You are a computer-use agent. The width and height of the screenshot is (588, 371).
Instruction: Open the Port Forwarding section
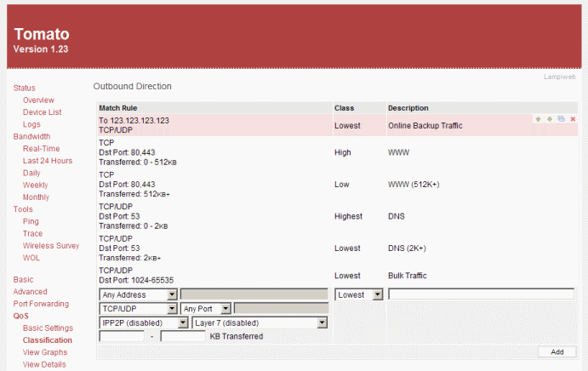[41, 304]
